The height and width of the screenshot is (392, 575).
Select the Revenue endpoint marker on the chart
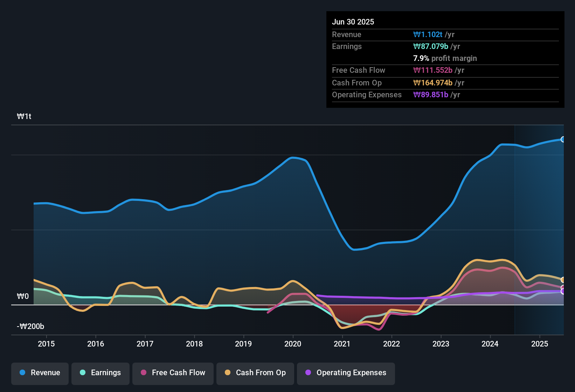pyautogui.click(x=563, y=139)
